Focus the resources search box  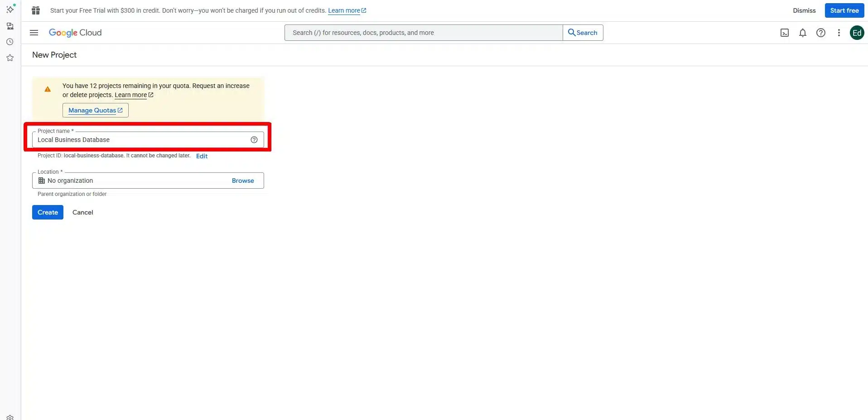pos(423,33)
